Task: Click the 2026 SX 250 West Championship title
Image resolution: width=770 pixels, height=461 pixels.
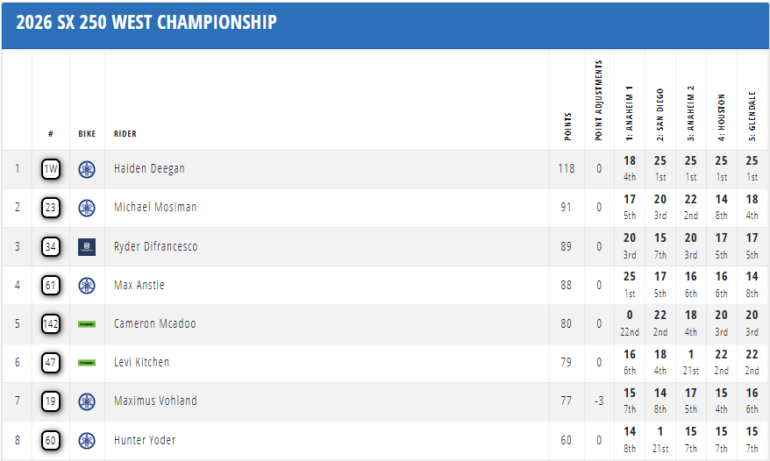Action: point(146,23)
